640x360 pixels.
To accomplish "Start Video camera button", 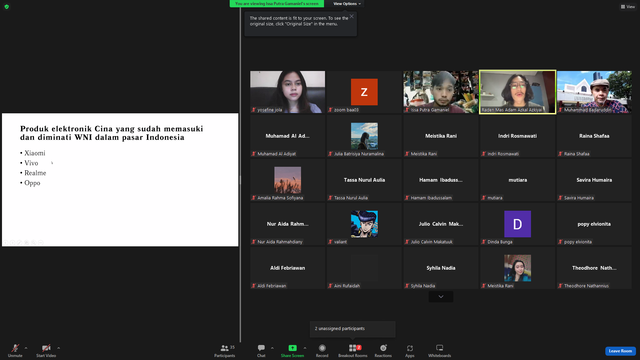I will (46, 350).
